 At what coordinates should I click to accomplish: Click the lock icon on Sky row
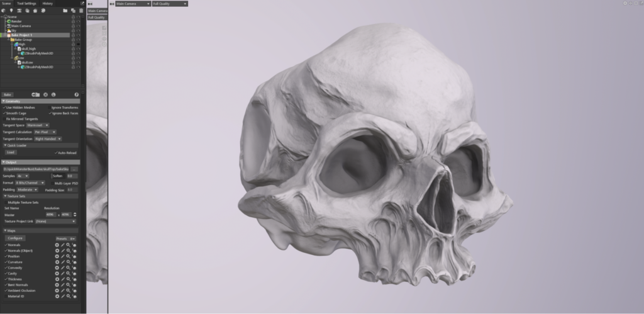pos(73,30)
